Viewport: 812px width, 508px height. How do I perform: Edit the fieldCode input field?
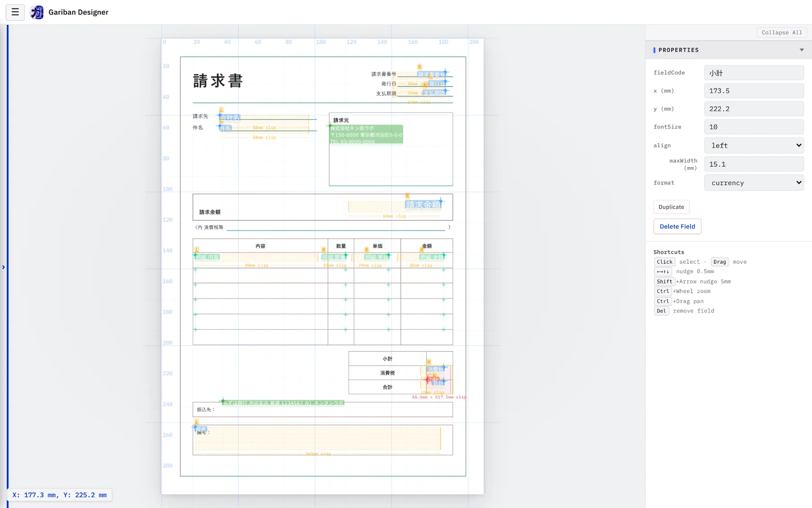tap(754, 73)
